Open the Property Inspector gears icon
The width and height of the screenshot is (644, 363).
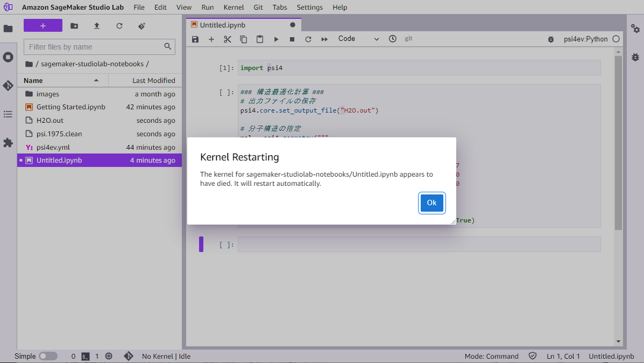point(635,29)
